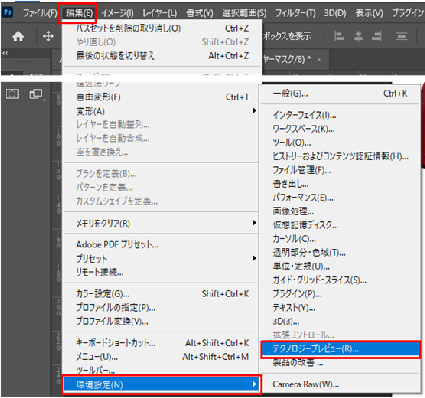The image size is (425, 398).
Task: Open ガイド・グリッド・スライス(S)...
Action: point(340,280)
